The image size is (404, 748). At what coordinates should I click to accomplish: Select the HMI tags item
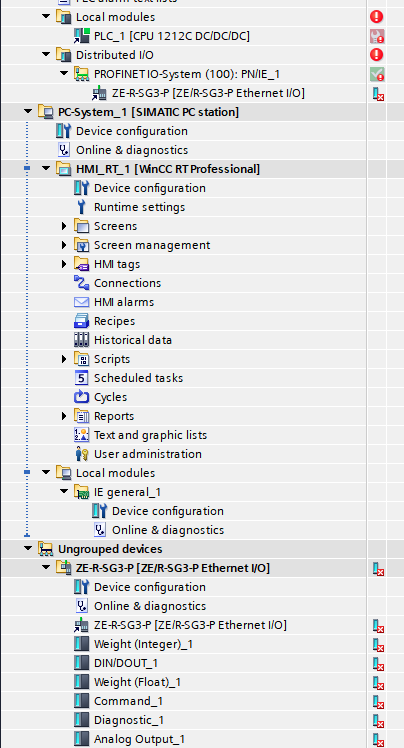(x=117, y=264)
